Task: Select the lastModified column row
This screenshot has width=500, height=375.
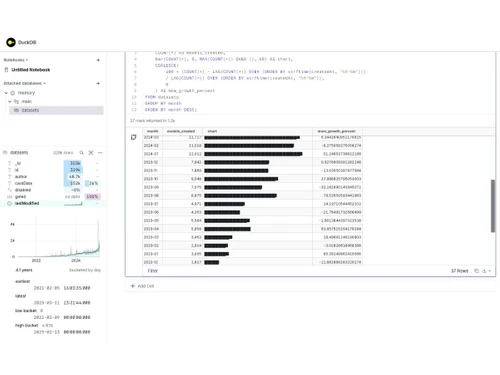Action: pos(53,203)
